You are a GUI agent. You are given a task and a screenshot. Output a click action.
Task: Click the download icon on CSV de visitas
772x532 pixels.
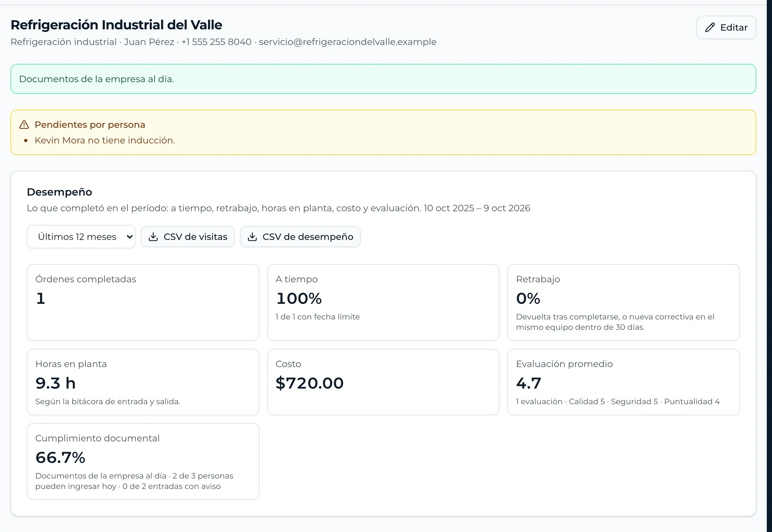pyautogui.click(x=153, y=237)
